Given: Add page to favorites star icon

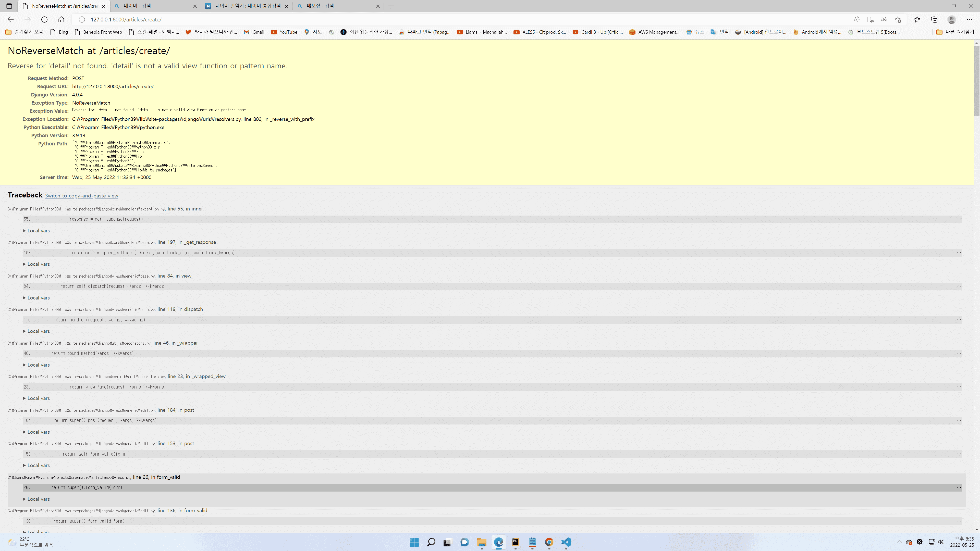Looking at the screenshot, I should (898, 19).
